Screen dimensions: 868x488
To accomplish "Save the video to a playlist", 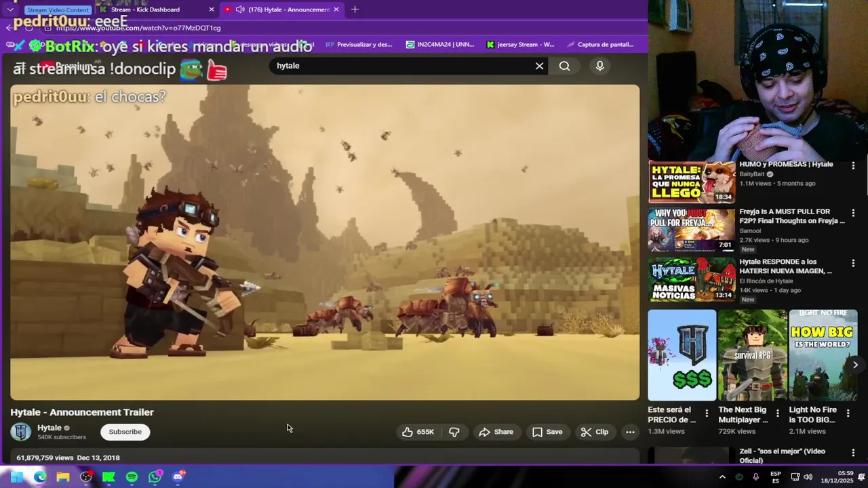I will pyautogui.click(x=547, y=432).
